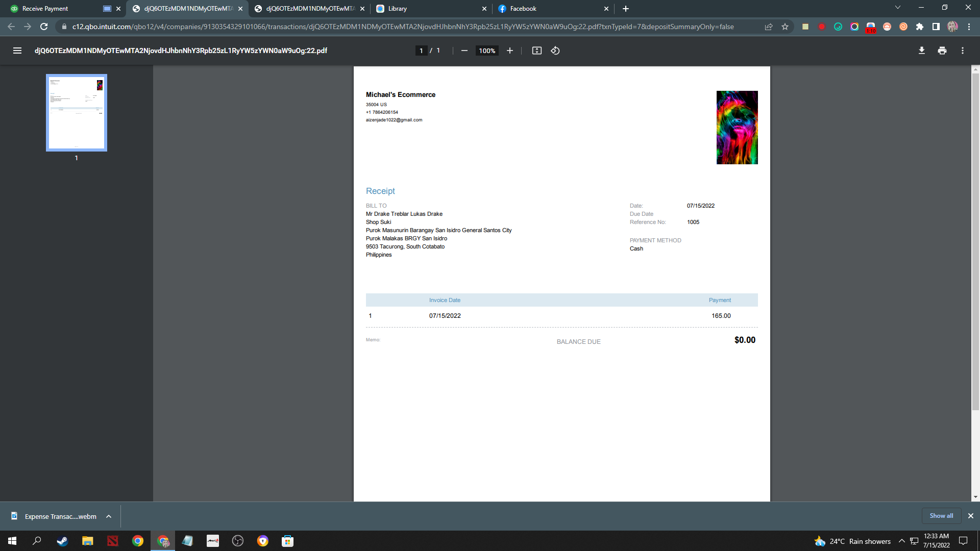The height and width of the screenshot is (551, 980).
Task: Open the browser extensions puzzle icon
Action: coord(919,27)
